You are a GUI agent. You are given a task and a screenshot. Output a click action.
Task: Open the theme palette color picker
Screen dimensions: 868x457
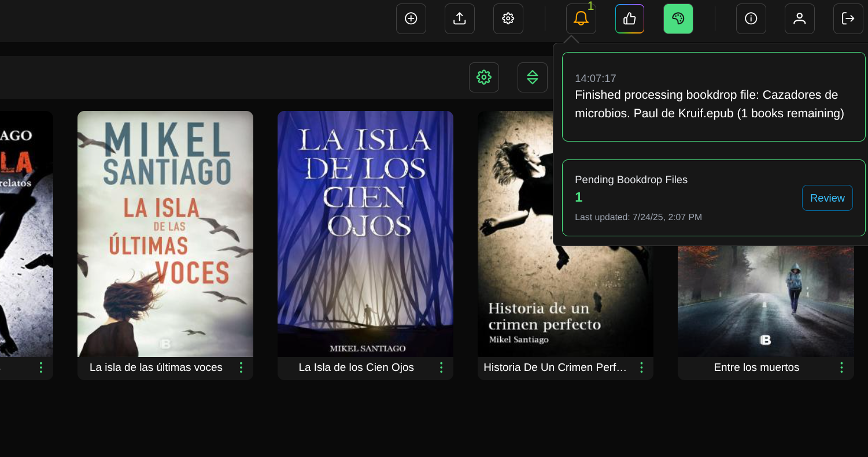(x=678, y=18)
